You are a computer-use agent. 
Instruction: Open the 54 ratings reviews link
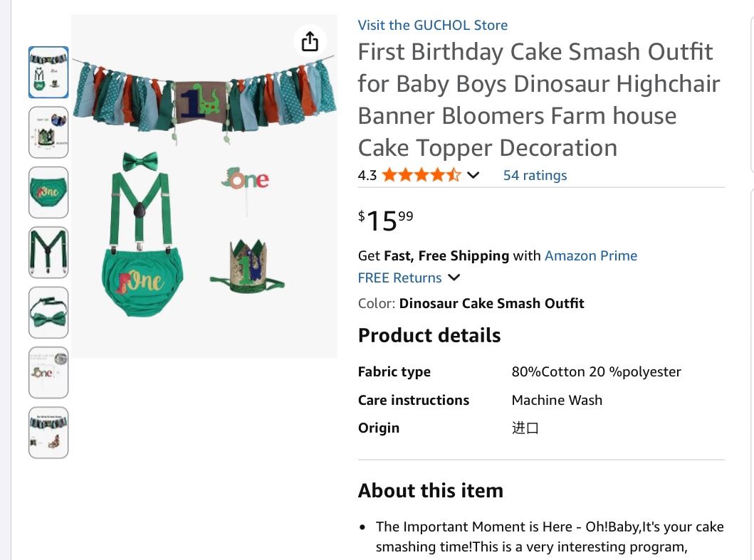(535, 175)
